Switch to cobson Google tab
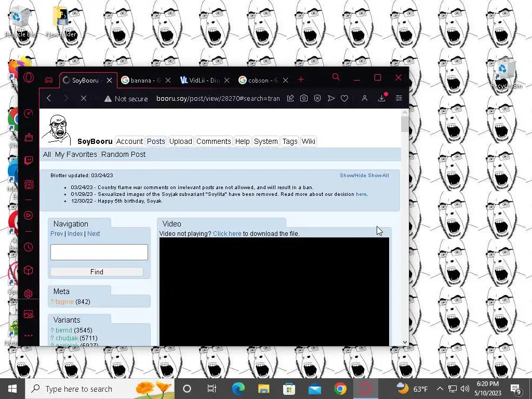This screenshot has width=532, height=399. [258, 81]
